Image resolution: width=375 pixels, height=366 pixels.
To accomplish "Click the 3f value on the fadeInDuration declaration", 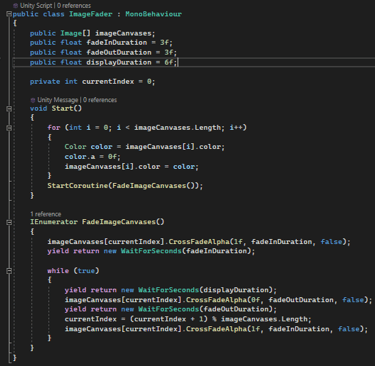I will coord(164,43).
